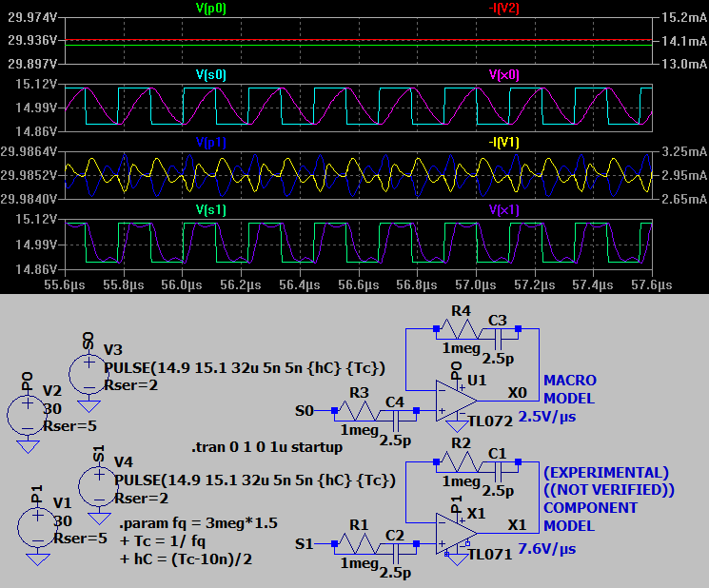Click the V(p0) trace label
The image size is (709, 588).
[x=210, y=8]
